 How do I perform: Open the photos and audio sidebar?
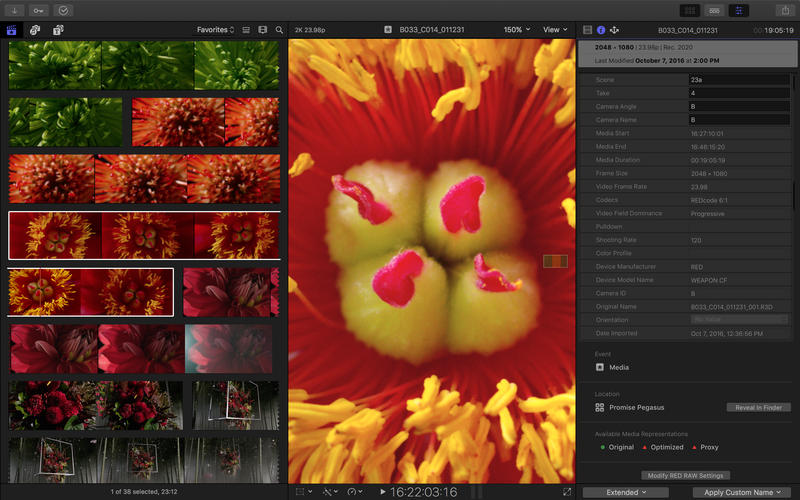click(36, 30)
